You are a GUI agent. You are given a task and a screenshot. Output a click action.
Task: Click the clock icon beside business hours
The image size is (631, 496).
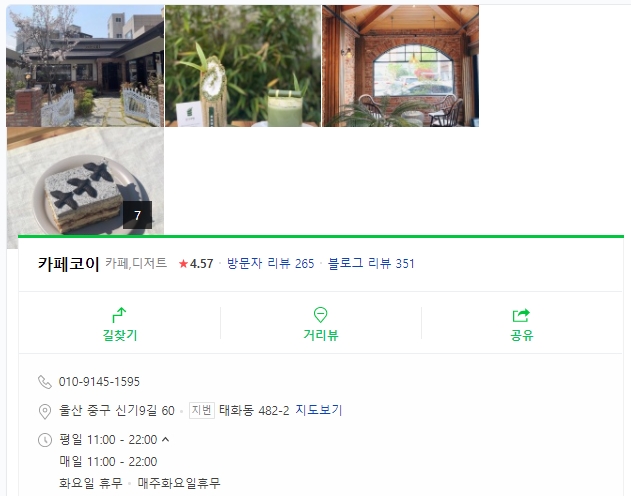[45, 440]
